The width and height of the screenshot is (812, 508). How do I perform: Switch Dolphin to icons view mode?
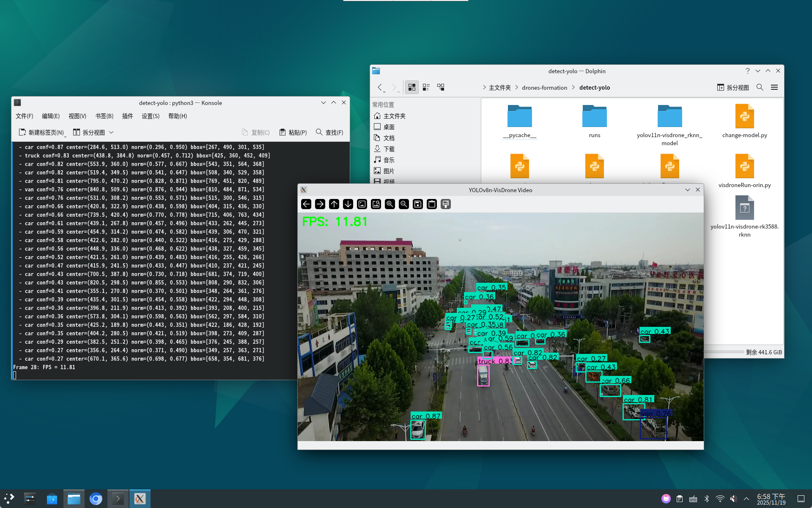click(411, 87)
